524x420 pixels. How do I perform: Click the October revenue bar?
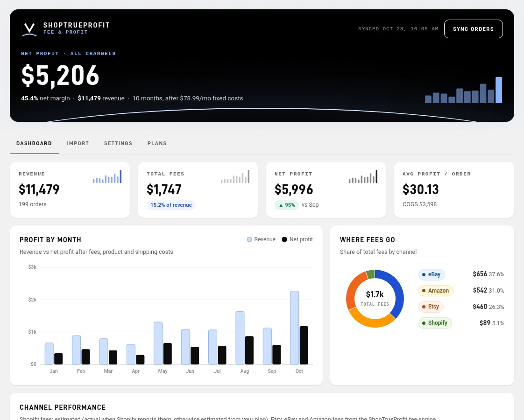click(294, 328)
